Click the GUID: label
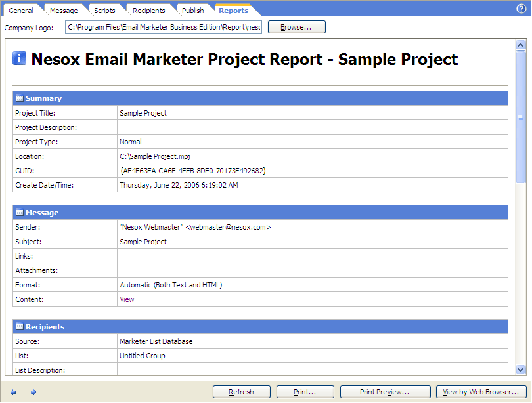The width and height of the screenshot is (532, 403). 25,171
